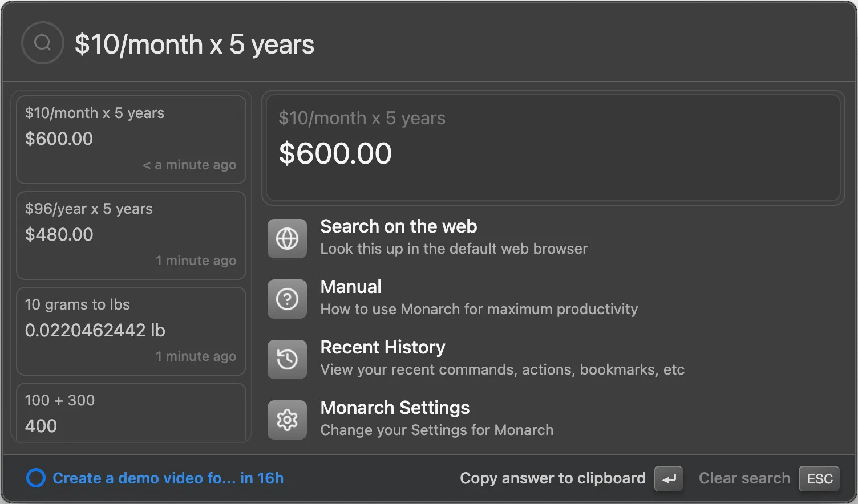Image resolution: width=858 pixels, height=504 pixels.
Task: Select the 100 + 300 history entry
Action: pos(131,413)
